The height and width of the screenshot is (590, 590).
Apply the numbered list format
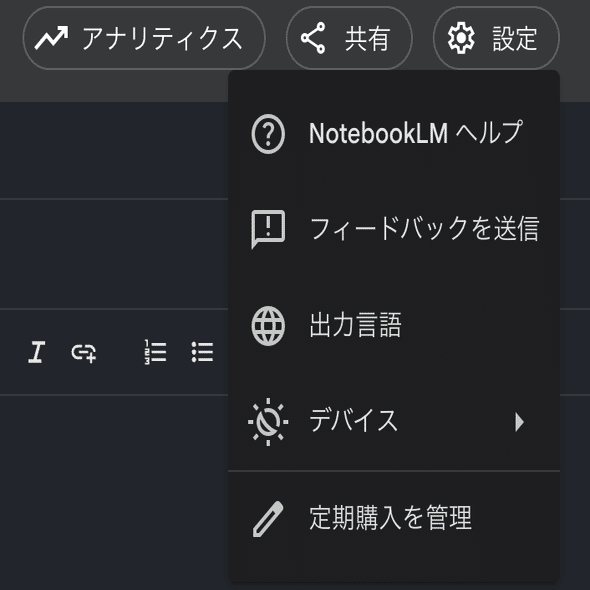point(155,352)
